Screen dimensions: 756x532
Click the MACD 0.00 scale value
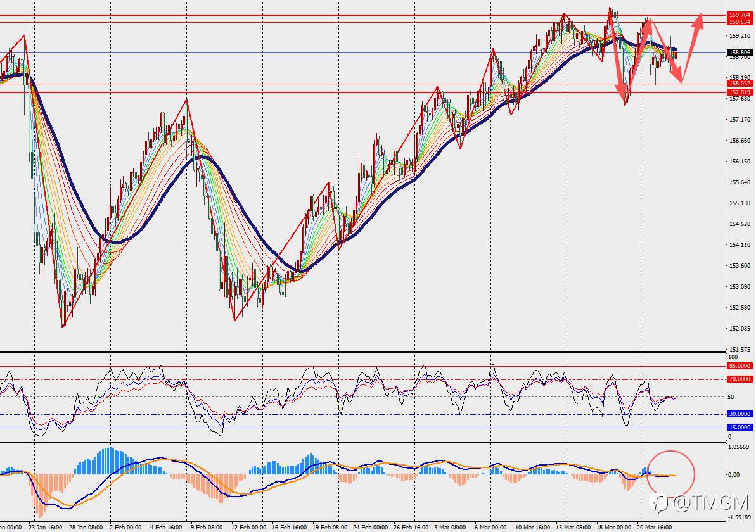coord(733,474)
